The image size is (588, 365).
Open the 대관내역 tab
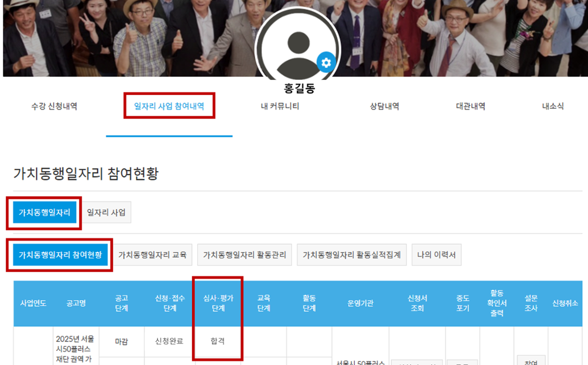pos(470,106)
